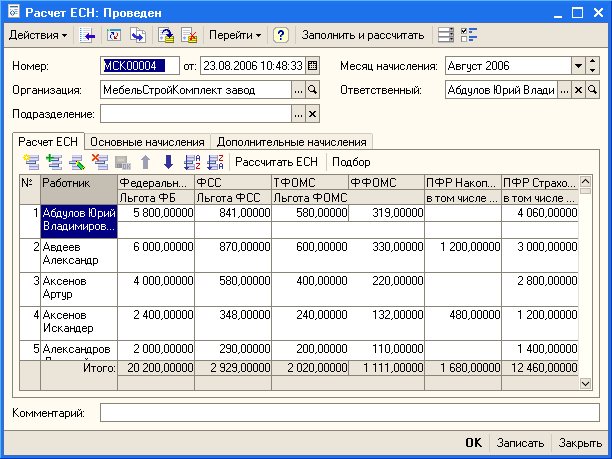The width and height of the screenshot is (612, 459).
Task: Click the document structure list icon
Action: [x=445, y=35]
